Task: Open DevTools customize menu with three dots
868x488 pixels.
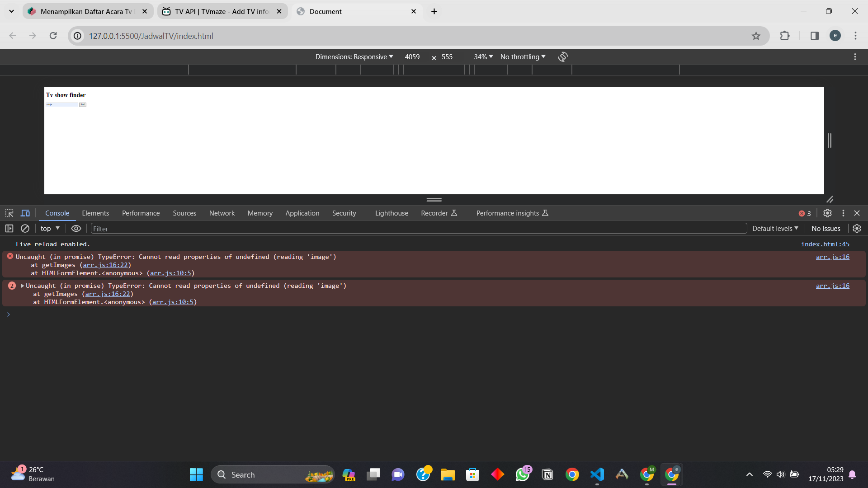Action: 843,213
